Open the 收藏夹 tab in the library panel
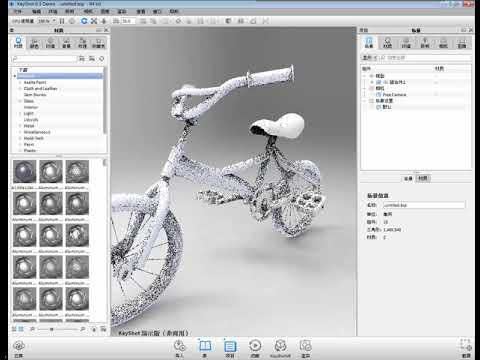Viewport: 480px width, 360px height. 98,43
